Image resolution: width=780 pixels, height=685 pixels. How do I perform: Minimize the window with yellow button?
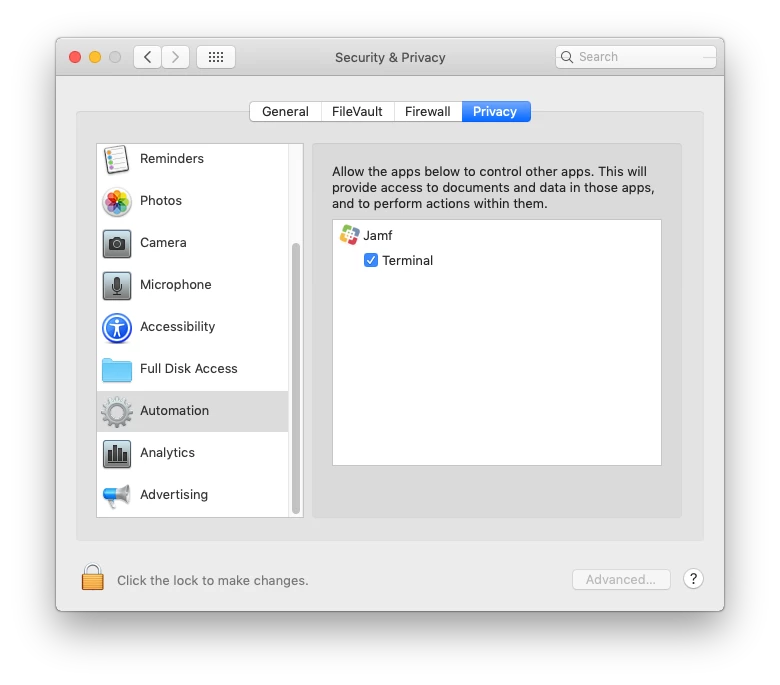pyautogui.click(x=95, y=57)
